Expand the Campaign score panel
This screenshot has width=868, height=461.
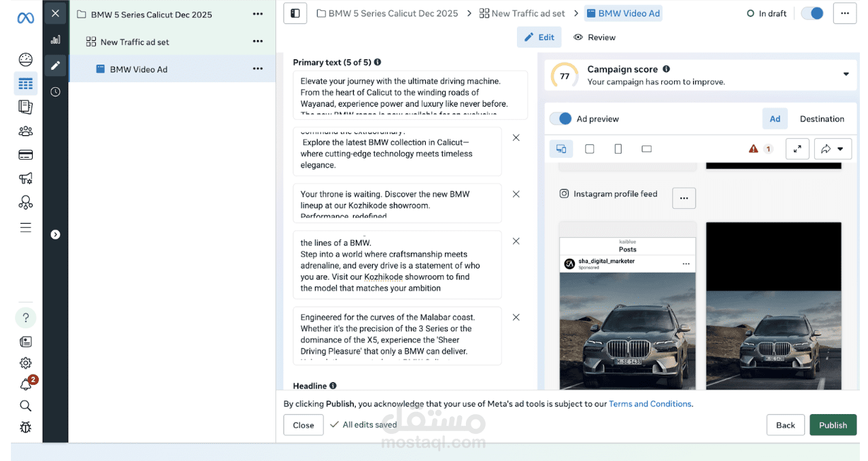pos(846,74)
